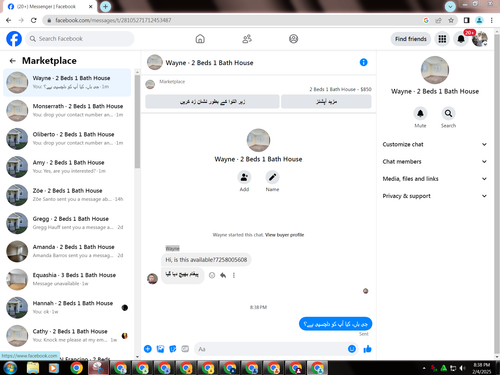The height and width of the screenshot is (375, 500).
Task: Reply to the message with arrow icon
Action: click(x=223, y=275)
